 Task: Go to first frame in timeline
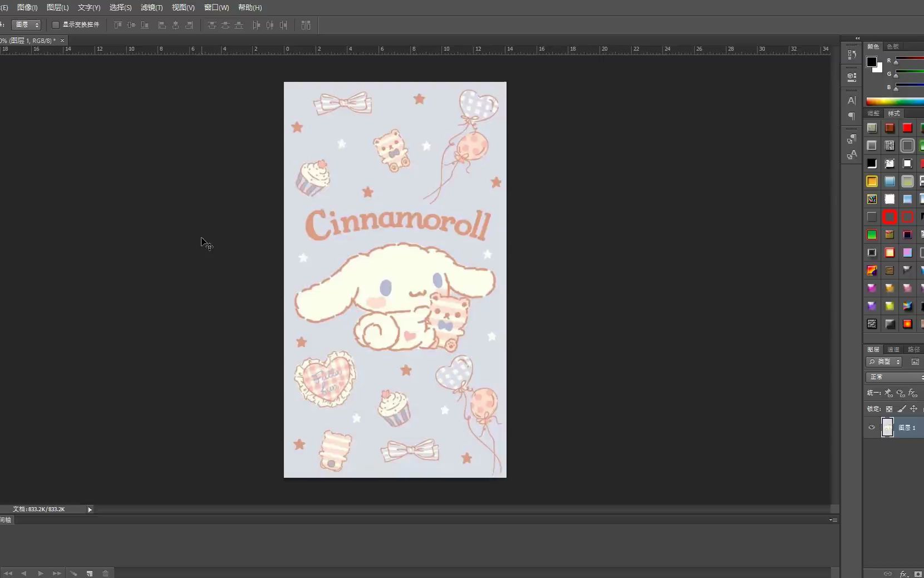(8, 573)
